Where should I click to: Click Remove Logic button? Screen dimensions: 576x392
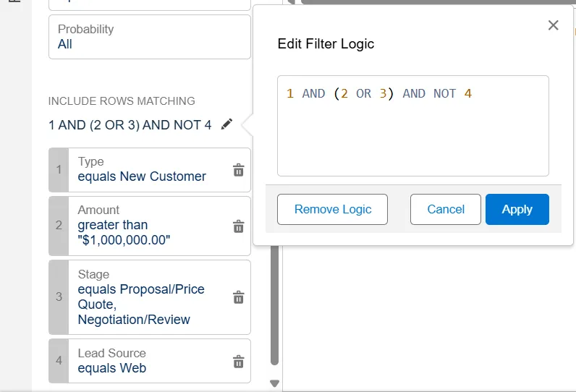point(332,209)
